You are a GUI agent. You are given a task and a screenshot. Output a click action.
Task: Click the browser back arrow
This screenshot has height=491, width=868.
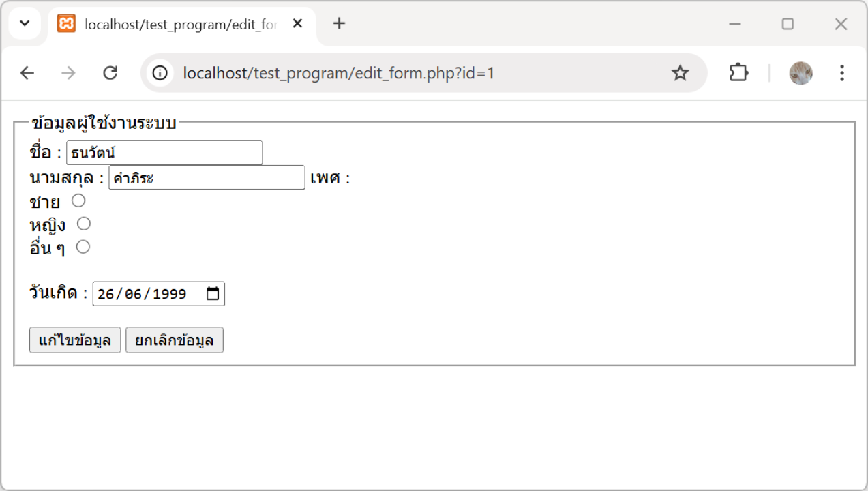[x=27, y=73]
